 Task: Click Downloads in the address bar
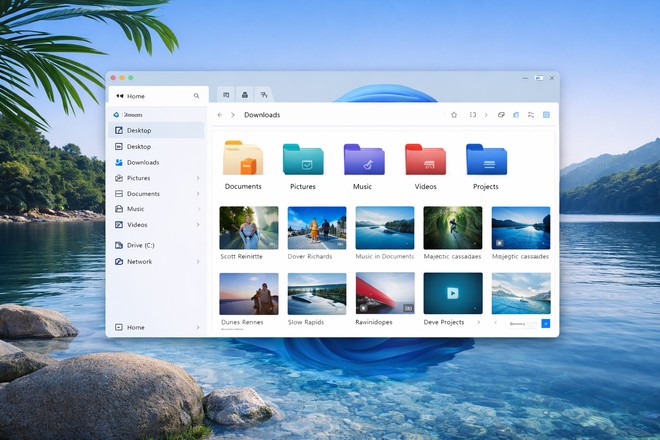(x=262, y=115)
